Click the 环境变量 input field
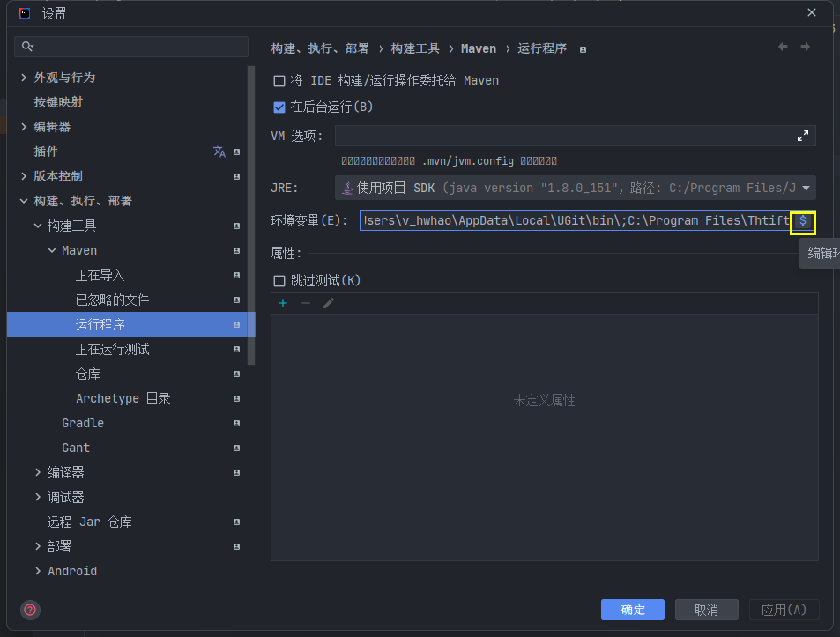 tap(575, 221)
